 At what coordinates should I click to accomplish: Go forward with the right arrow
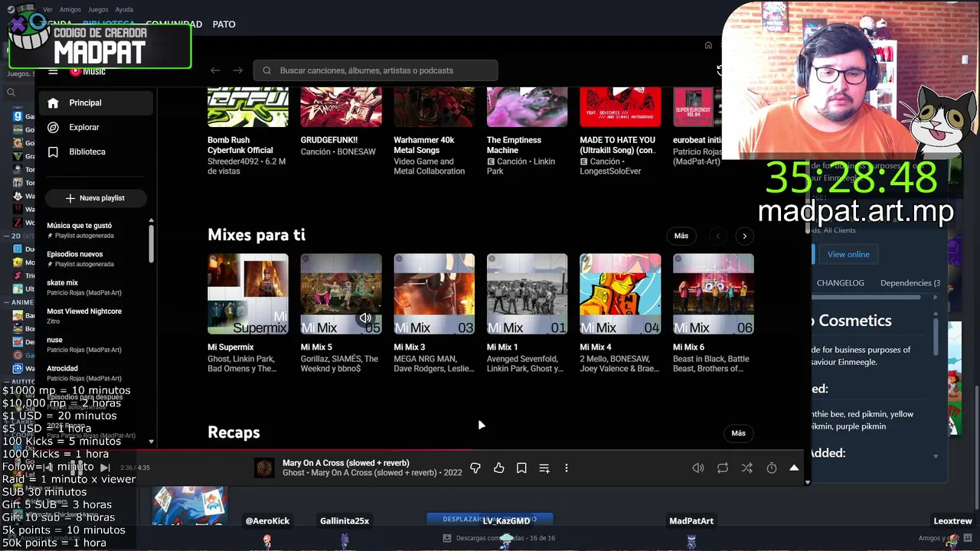[x=237, y=70]
